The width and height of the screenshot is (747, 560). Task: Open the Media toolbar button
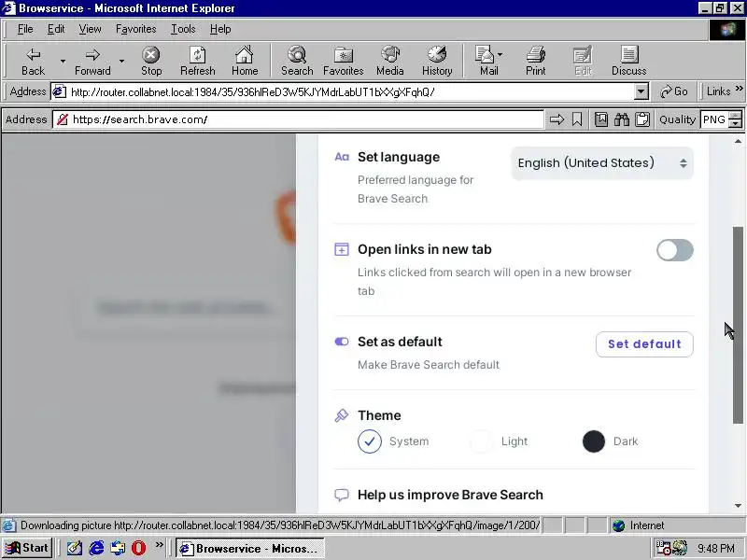coord(389,61)
